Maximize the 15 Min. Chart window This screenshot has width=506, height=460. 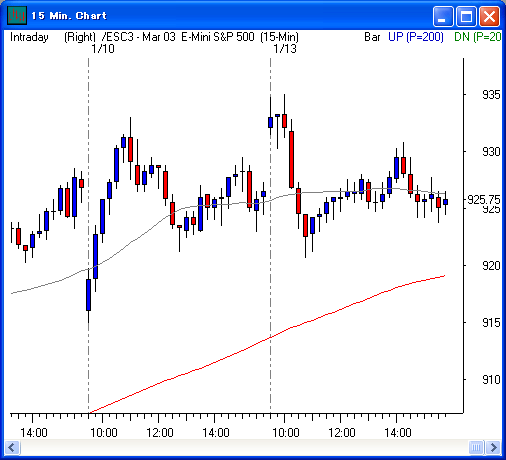466,16
